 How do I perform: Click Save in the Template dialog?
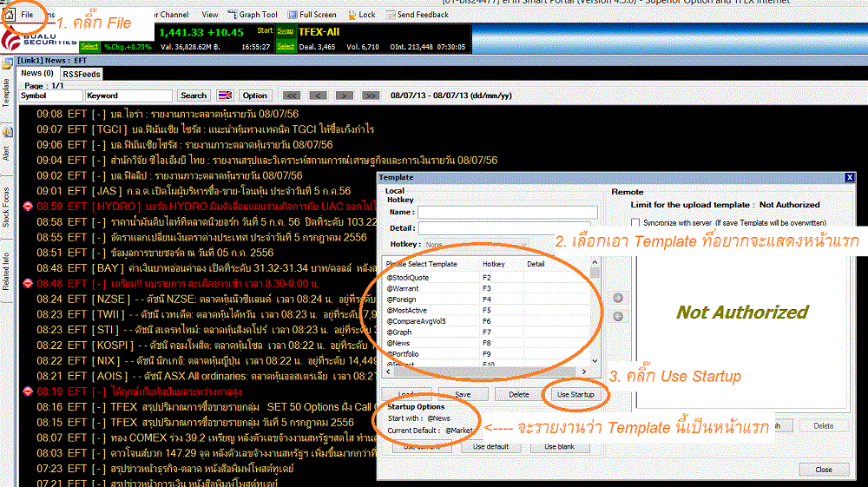coord(463,395)
